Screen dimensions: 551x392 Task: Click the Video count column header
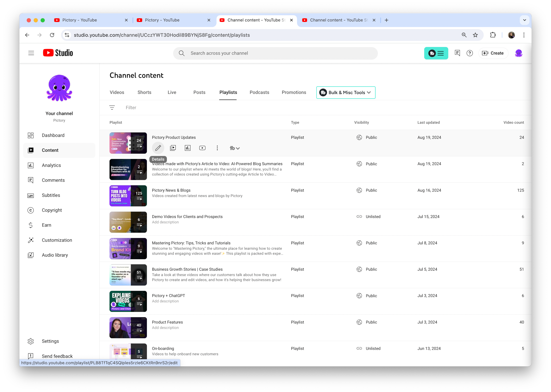(x=514, y=122)
